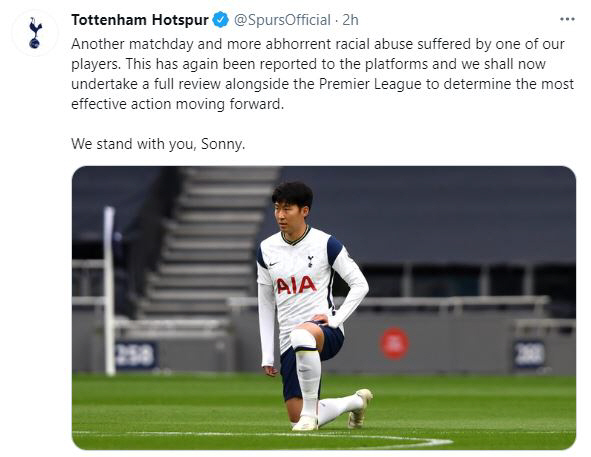Click the club crest on the player's shirt
This screenshot has width=591, height=457.
(x=310, y=261)
